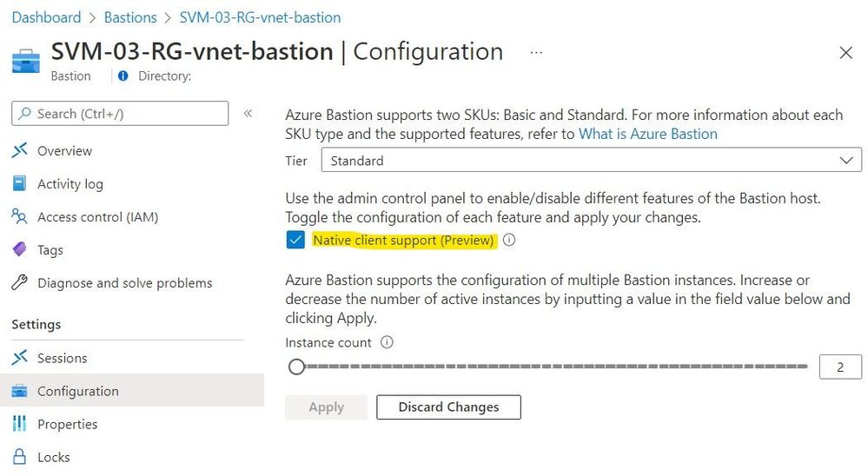This screenshot has height=476, width=868.
Task: Focus the instance count value field
Action: pos(840,367)
